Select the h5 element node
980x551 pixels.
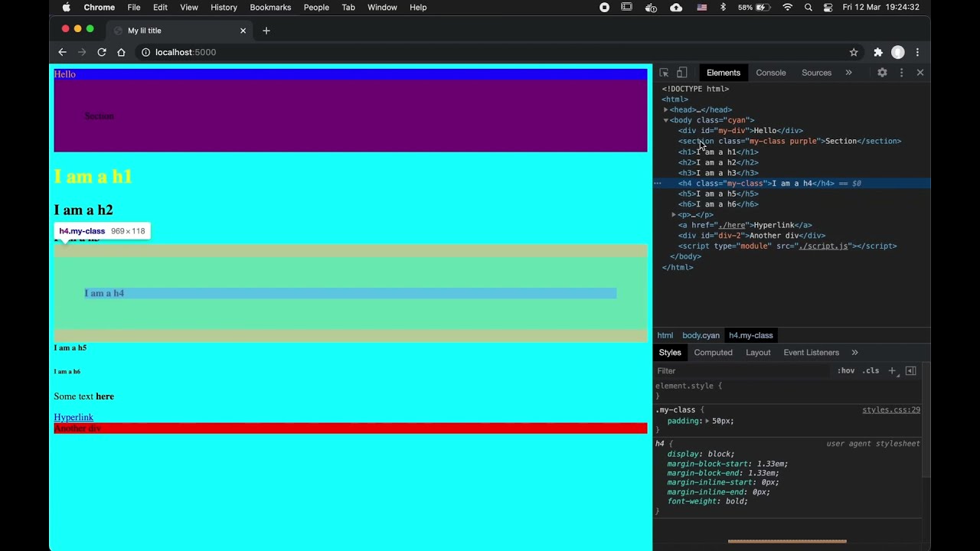[718, 194]
